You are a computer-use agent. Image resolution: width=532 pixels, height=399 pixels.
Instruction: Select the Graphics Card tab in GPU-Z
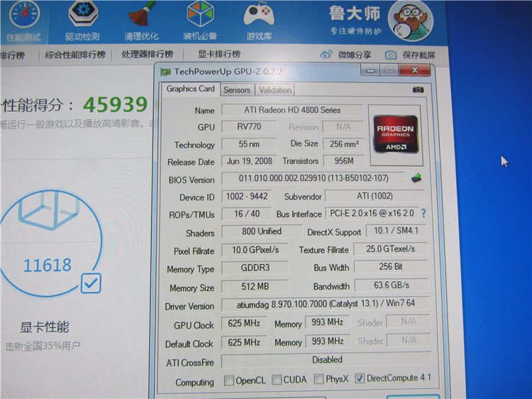click(x=190, y=89)
